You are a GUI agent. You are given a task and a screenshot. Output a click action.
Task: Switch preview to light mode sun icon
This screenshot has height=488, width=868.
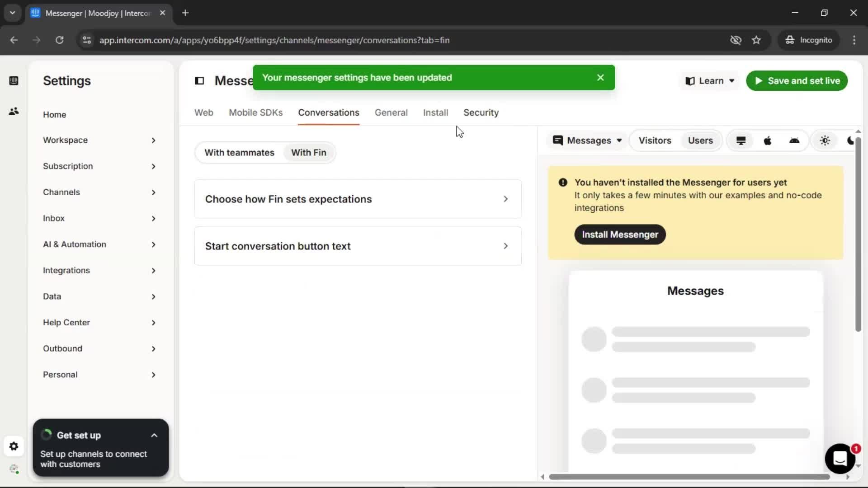click(825, 141)
